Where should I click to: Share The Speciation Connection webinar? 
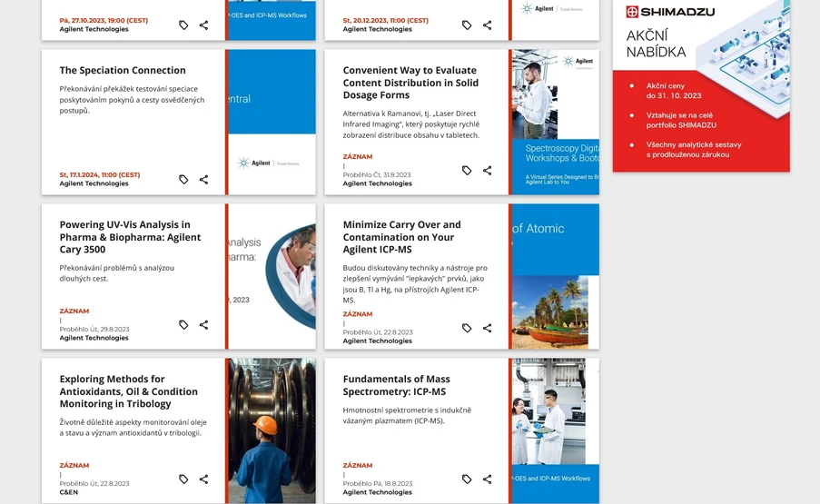204,179
